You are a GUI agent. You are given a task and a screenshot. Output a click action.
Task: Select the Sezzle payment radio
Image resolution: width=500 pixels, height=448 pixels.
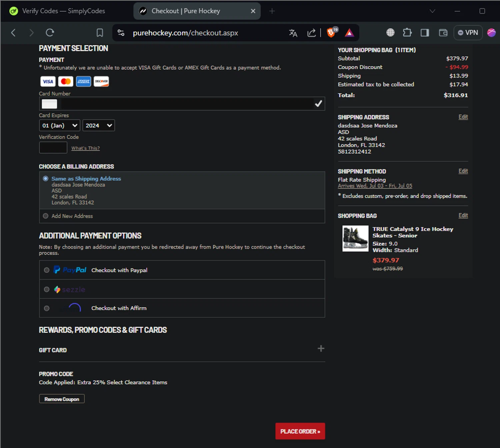point(47,289)
